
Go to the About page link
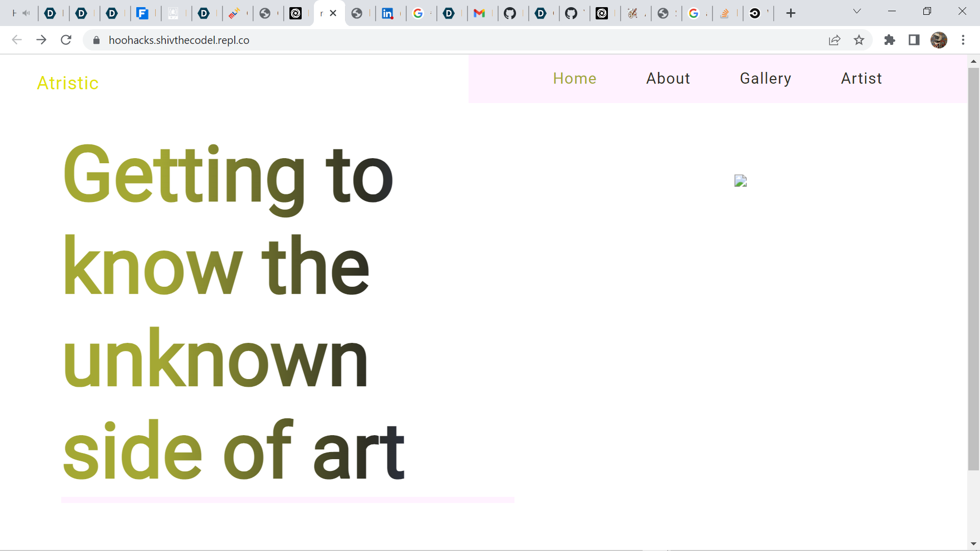point(668,79)
